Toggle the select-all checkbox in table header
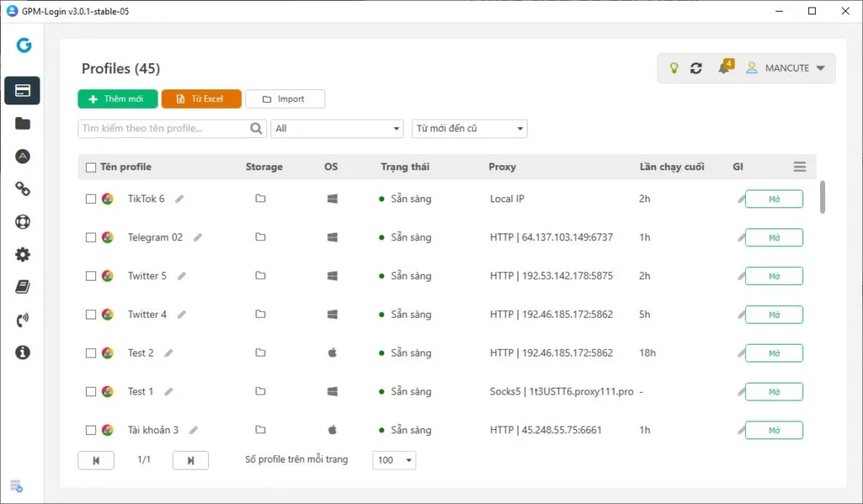Screen dimensions: 863x504 point(91,167)
